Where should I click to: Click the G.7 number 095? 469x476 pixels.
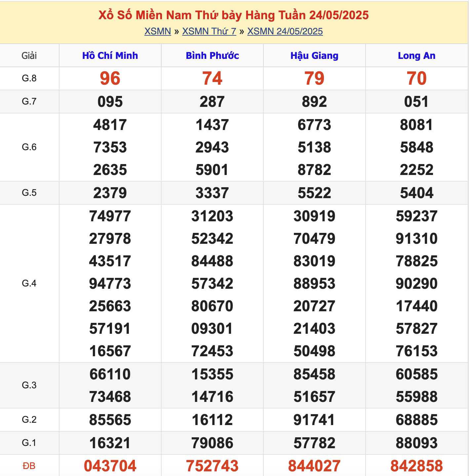(110, 102)
